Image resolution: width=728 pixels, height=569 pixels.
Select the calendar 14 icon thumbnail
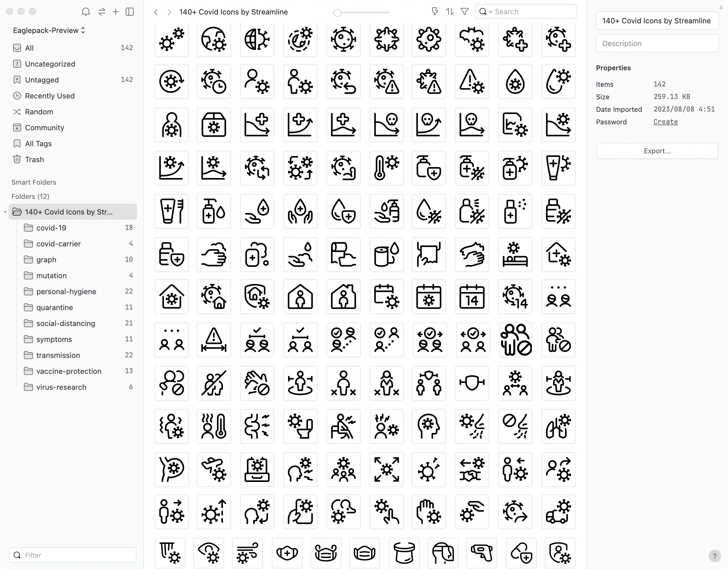pyautogui.click(x=472, y=297)
